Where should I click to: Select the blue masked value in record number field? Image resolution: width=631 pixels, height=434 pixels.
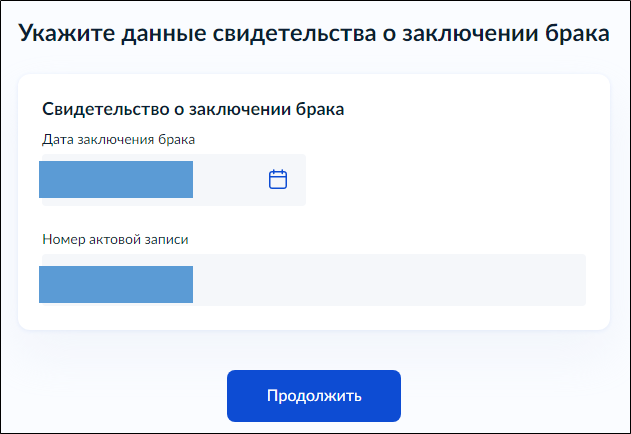pos(115,285)
